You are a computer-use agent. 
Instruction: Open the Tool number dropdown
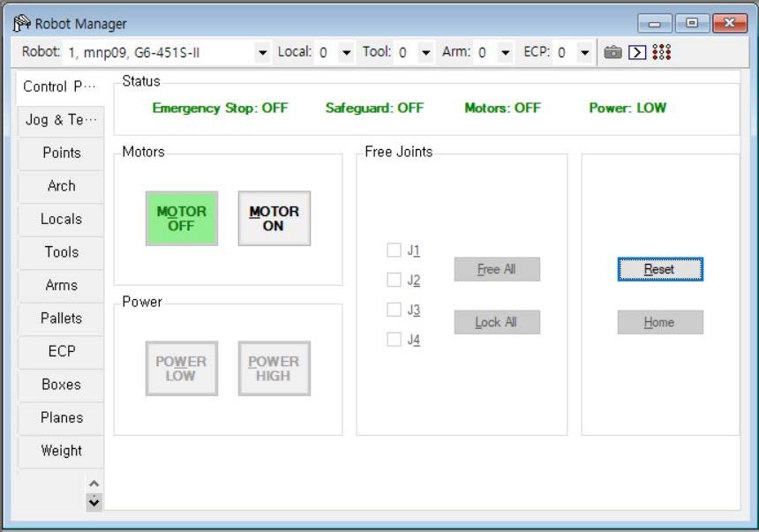[x=425, y=52]
